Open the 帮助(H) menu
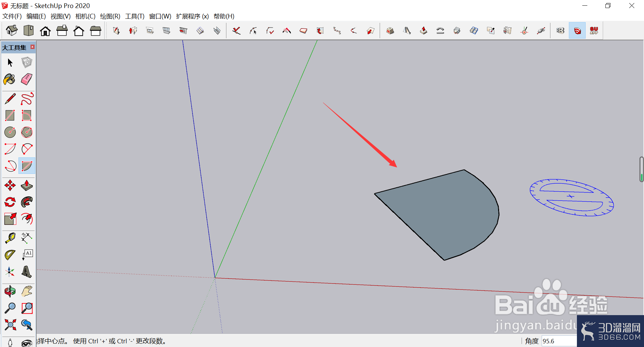This screenshot has width=644, height=347. (x=224, y=16)
